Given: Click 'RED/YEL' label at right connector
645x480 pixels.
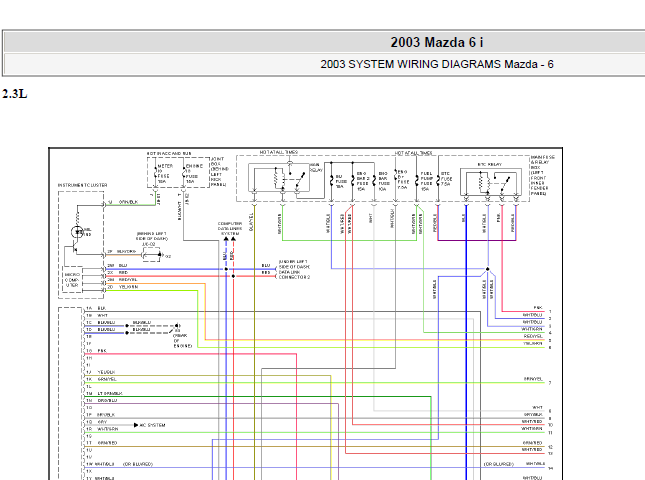Looking at the screenshot, I should coord(533,336).
